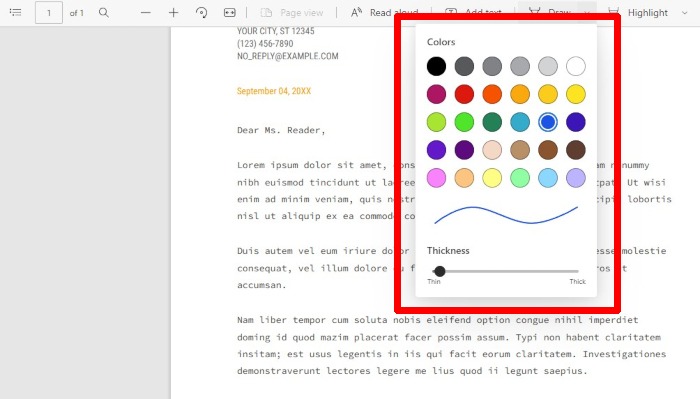Viewport: 700px width, 399px height.
Task: Open the Page view option
Action: (292, 13)
